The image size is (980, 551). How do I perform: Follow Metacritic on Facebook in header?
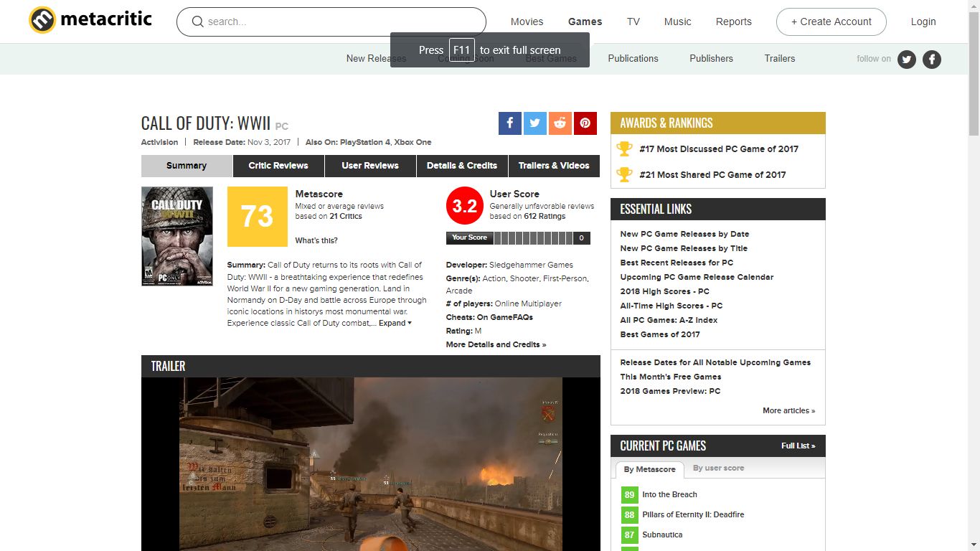coord(932,59)
